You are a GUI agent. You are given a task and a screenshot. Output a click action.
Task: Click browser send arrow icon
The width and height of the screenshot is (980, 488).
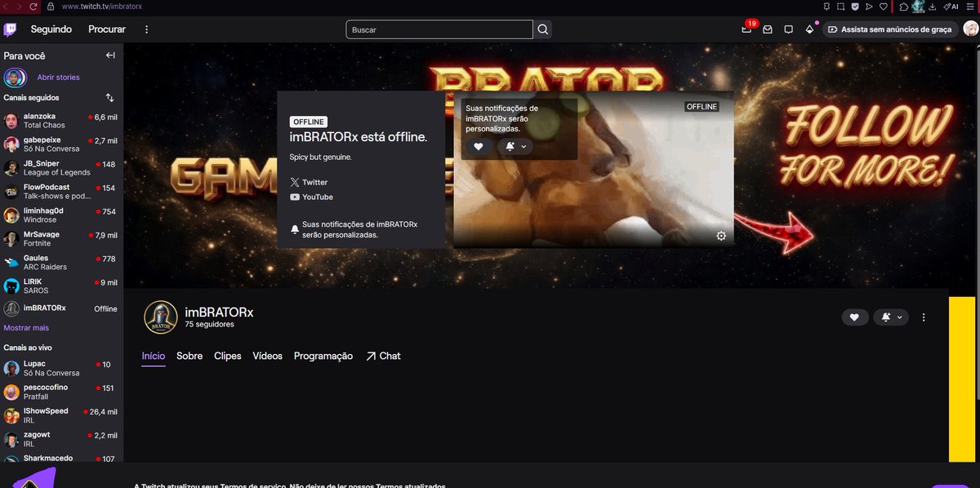click(869, 7)
